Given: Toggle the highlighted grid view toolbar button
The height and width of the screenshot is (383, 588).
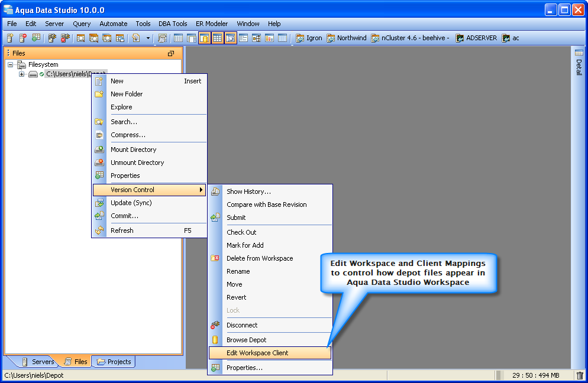Looking at the screenshot, I should tap(218, 38).
